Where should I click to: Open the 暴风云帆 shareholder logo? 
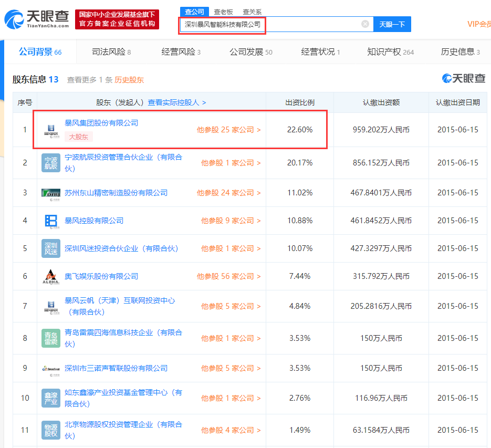(x=51, y=307)
